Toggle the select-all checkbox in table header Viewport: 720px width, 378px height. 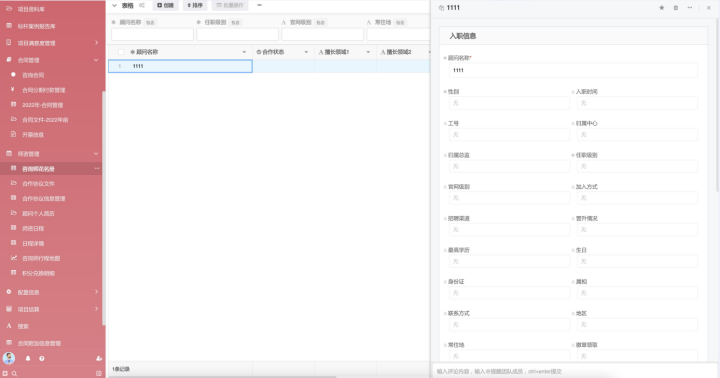pyautogui.click(x=121, y=52)
